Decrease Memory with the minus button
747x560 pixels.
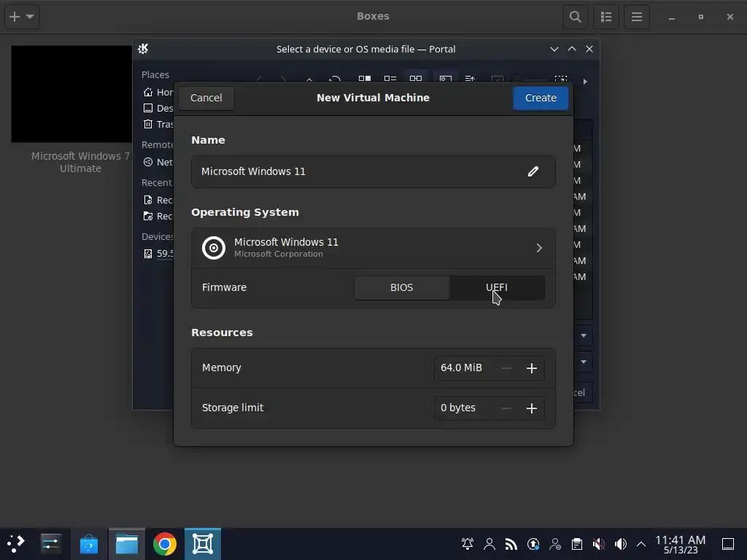pyautogui.click(x=506, y=368)
